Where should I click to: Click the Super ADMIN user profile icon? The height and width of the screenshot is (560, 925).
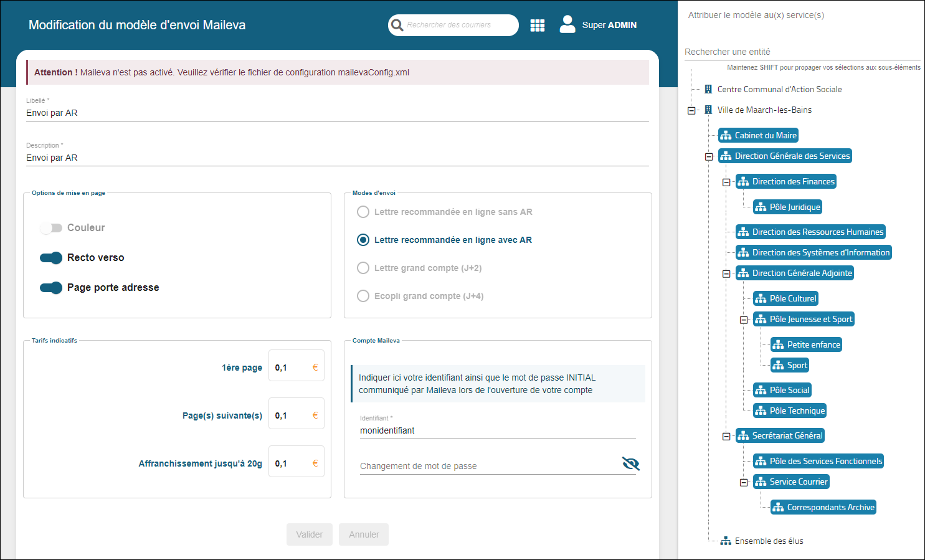567,24
